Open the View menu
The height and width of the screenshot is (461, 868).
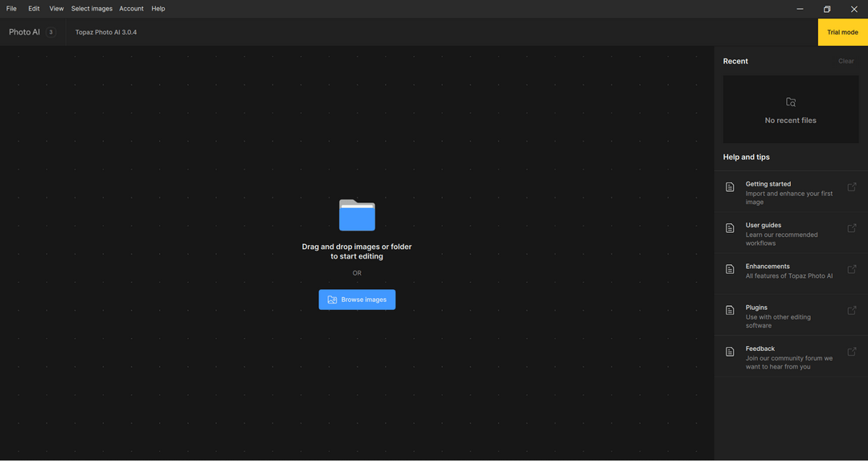coord(56,9)
